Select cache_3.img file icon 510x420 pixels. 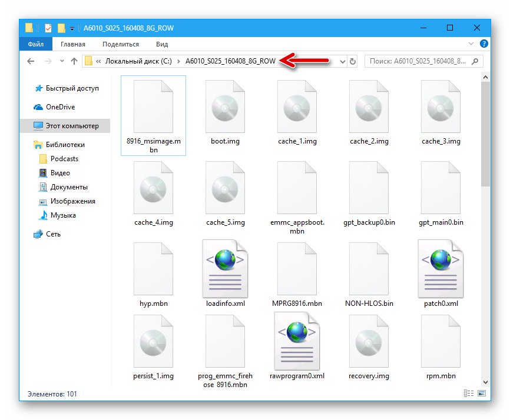(x=441, y=106)
